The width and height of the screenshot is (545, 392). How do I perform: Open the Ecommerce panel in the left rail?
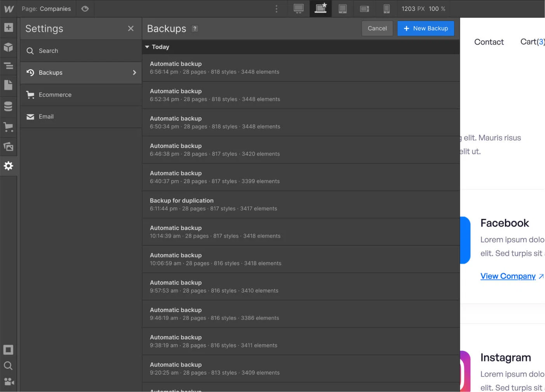9,127
